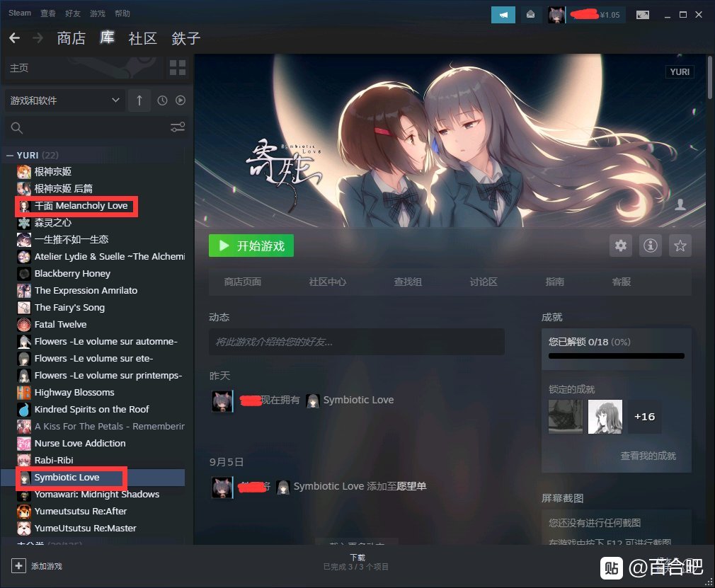715x588 pixels.
Task: Open the Games and Software dropdown
Action: tap(64, 100)
